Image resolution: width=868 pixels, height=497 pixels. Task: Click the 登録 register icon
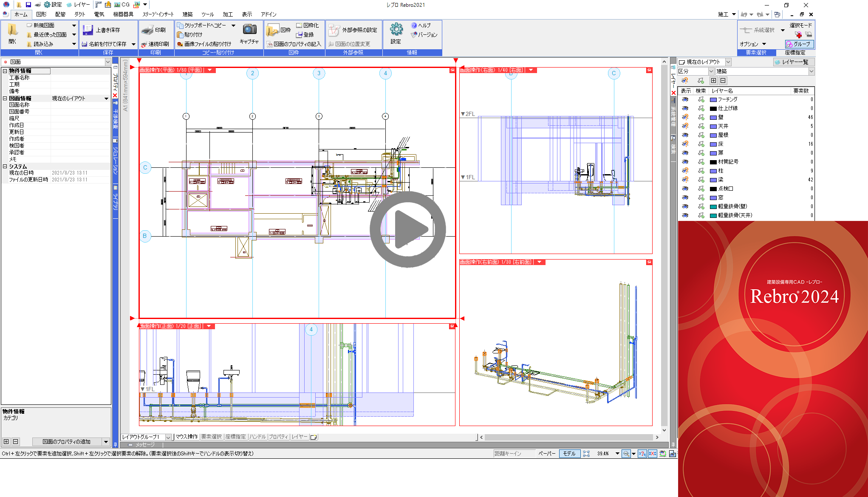(x=299, y=35)
